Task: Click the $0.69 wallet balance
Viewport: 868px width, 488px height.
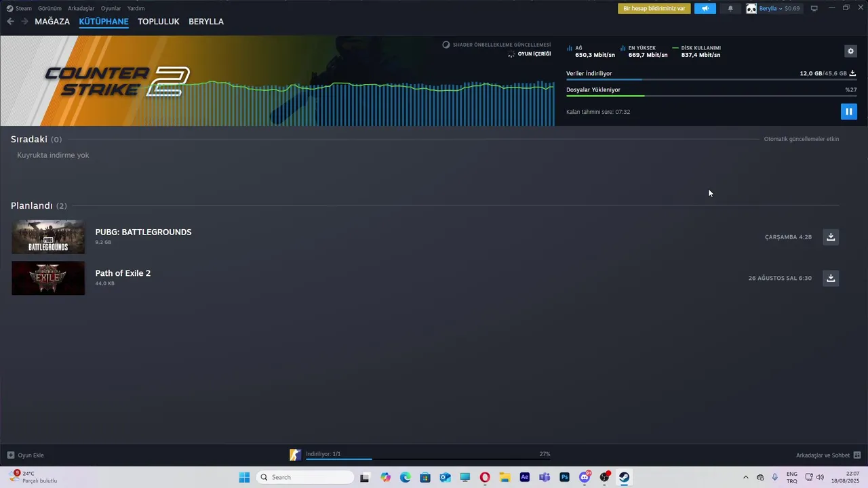Action: pos(792,8)
